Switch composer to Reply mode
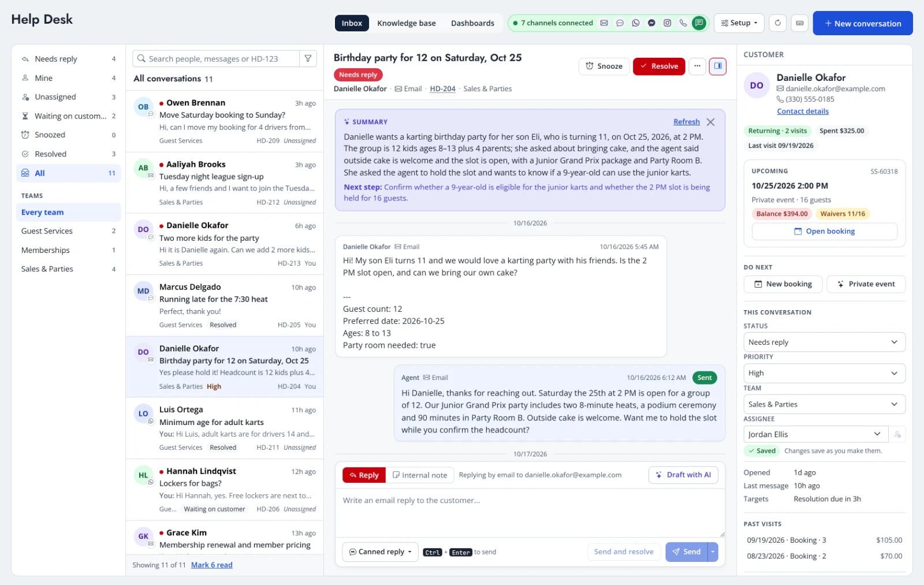 pyautogui.click(x=364, y=475)
